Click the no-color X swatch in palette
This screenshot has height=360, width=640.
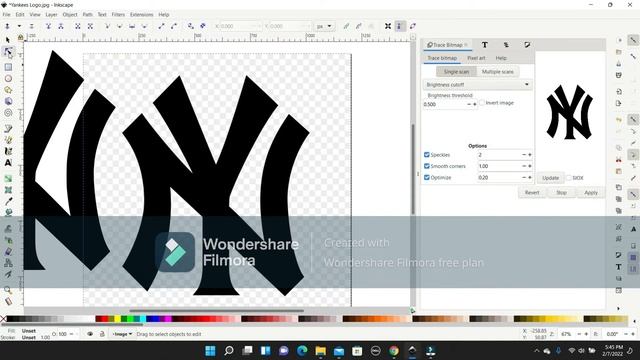point(3,319)
